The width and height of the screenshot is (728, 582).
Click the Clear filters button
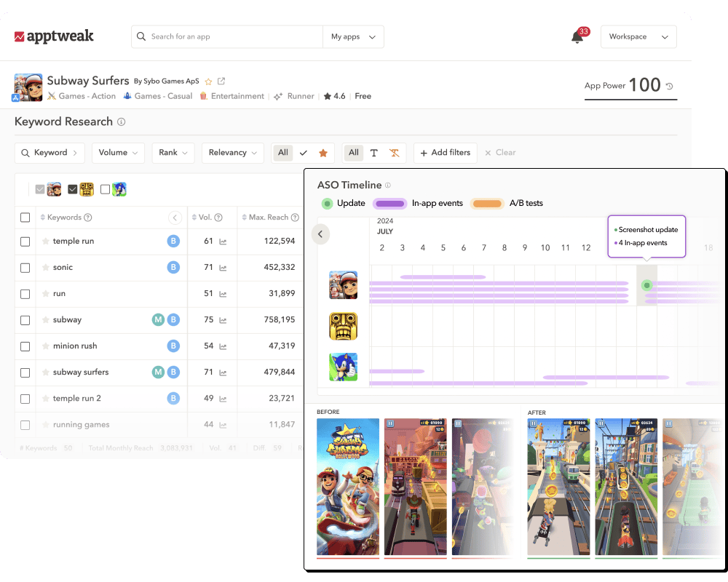pyautogui.click(x=500, y=153)
